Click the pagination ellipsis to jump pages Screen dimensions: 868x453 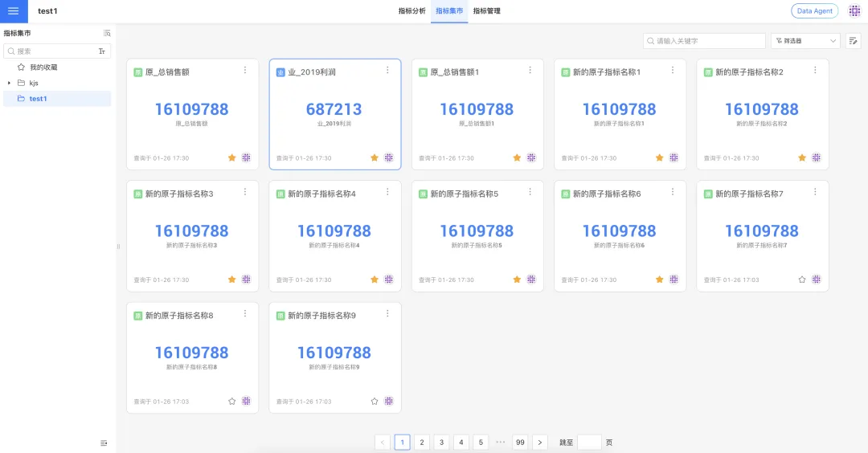pos(501,442)
